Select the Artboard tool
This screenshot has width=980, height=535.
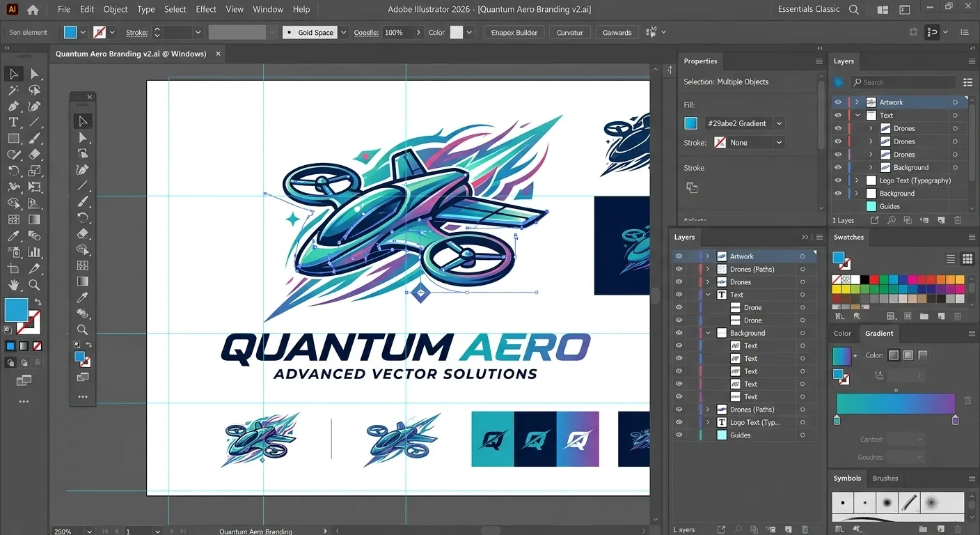click(13, 268)
